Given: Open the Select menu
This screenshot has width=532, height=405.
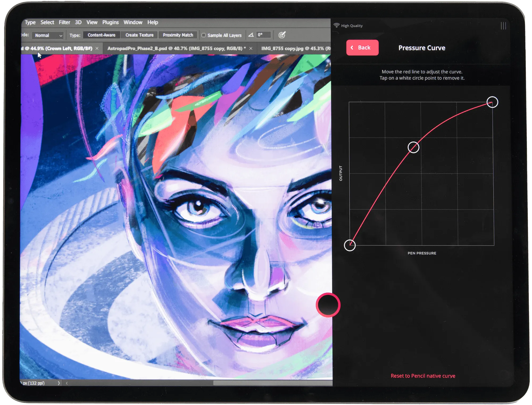Looking at the screenshot, I should (47, 22).
